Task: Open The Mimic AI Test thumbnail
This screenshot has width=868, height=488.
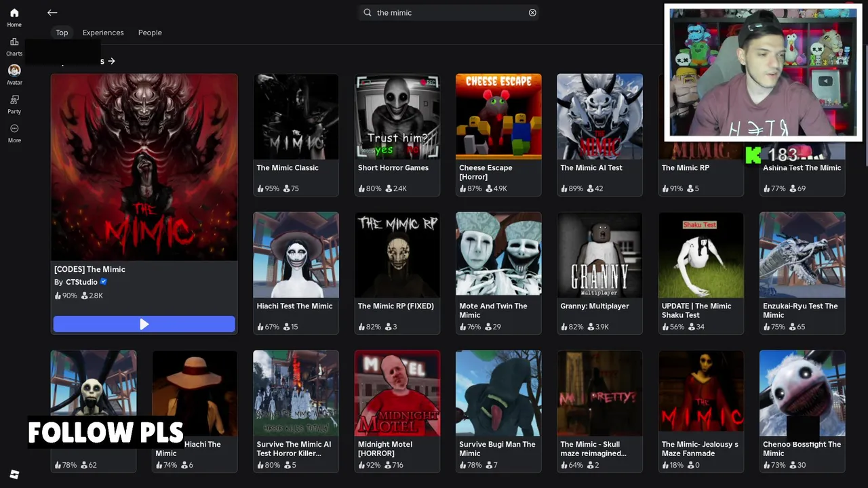Action: (x=599, y=117)
